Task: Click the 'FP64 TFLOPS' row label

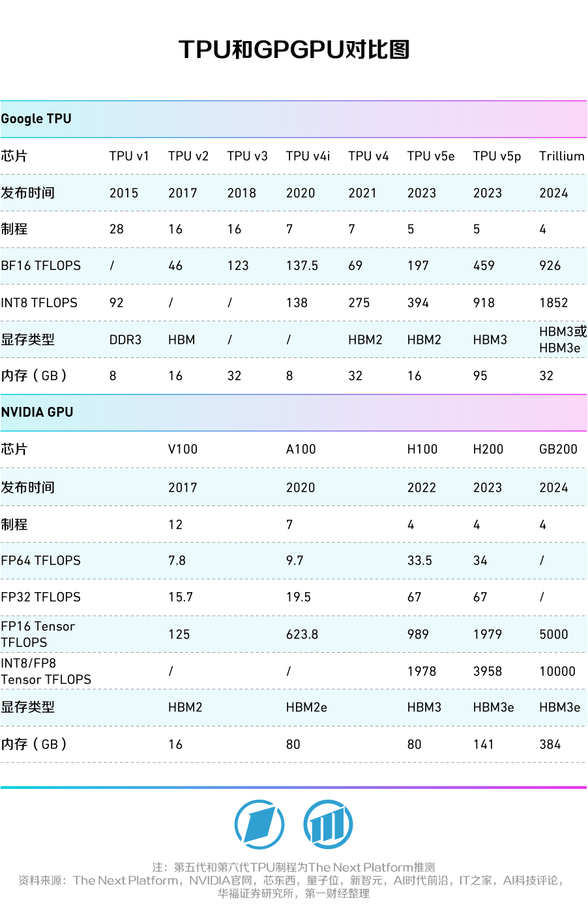Action: 41,560
